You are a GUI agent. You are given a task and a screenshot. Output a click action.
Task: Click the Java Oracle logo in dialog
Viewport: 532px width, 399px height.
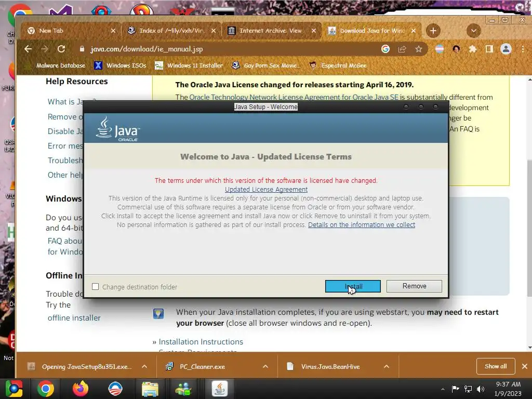tap(117, 129)
